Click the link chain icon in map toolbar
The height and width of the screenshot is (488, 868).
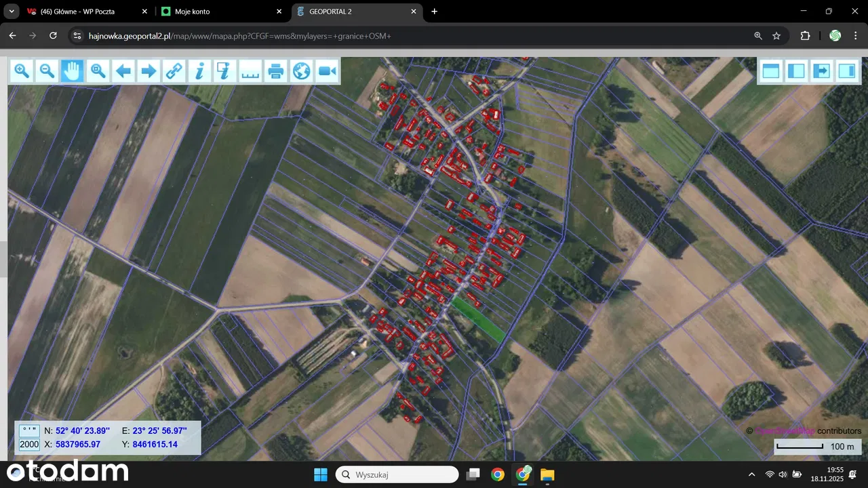coord(175,70)
